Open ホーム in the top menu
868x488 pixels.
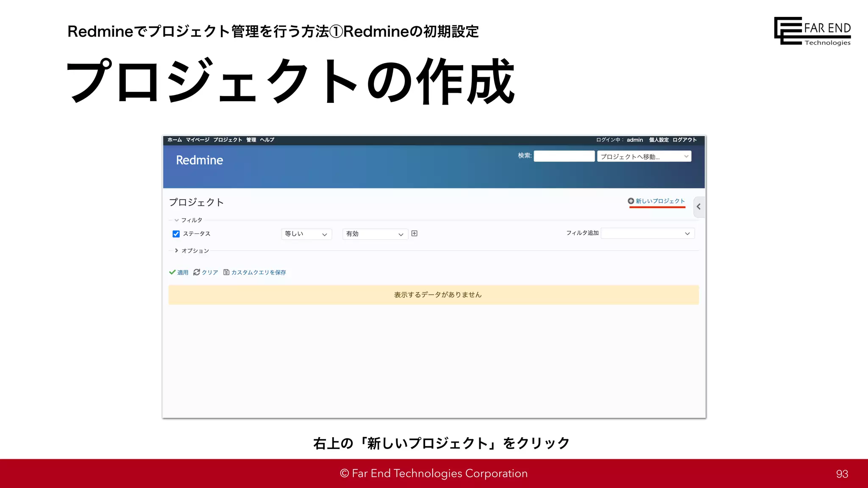[x=175, y=140]
